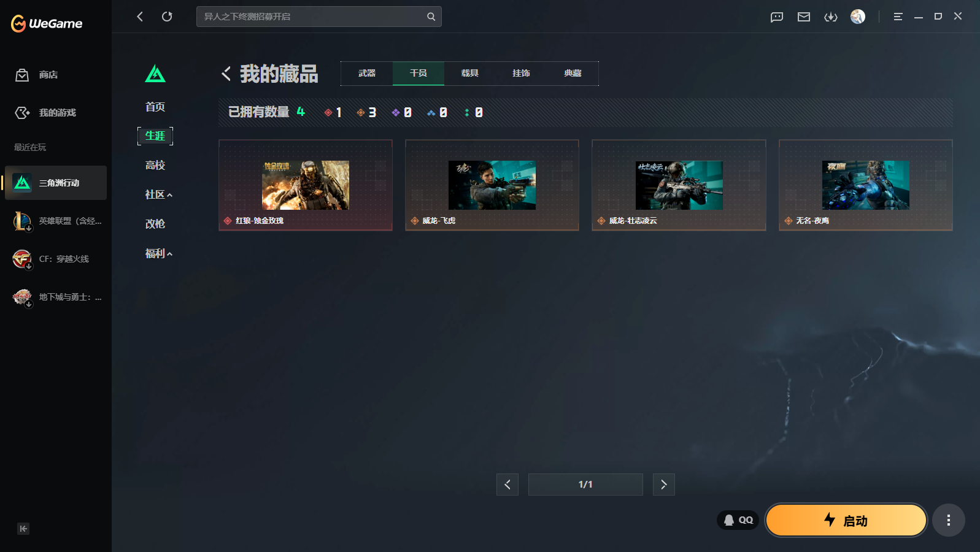Switch to the 典藏 tab

tap(573, 74)
